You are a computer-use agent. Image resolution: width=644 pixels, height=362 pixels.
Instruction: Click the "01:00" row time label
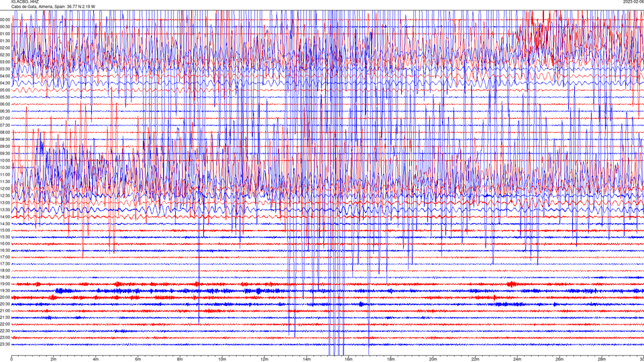(5, 34)
